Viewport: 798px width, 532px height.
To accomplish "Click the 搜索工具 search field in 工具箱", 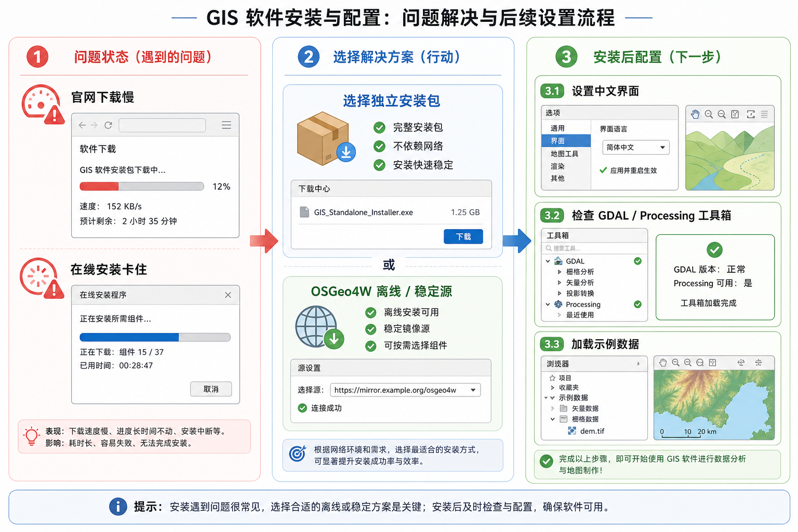I will 594,248.
